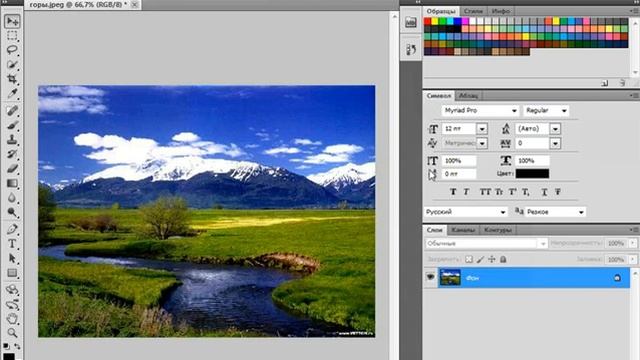Viewport: 640px width, 360px height.
Task: Toggle Faux Italic text style
Action: (x=467, y=191)
